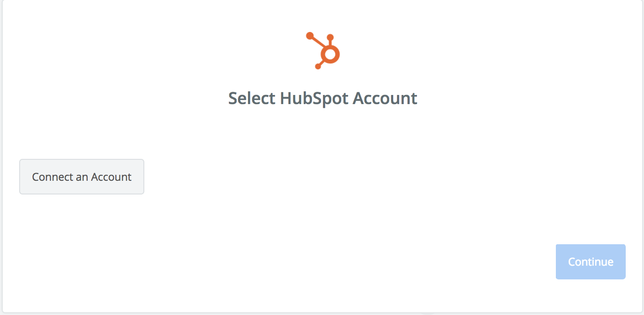Image resolution: width=644 pixels, height=315 pixels.
Task: Click the blue Continue button
Action: pyautogui.click(x=591, y=262)
